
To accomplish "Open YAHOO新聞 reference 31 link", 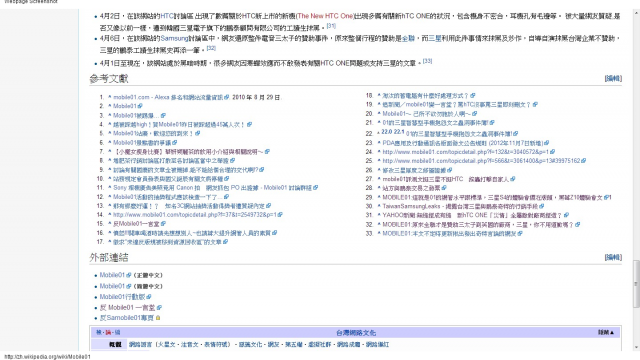I will coord(472,215).
